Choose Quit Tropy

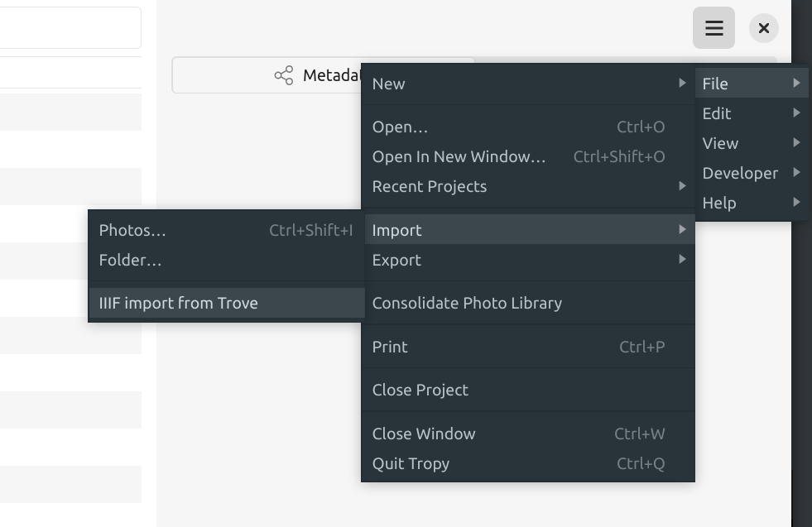point(528,463)
